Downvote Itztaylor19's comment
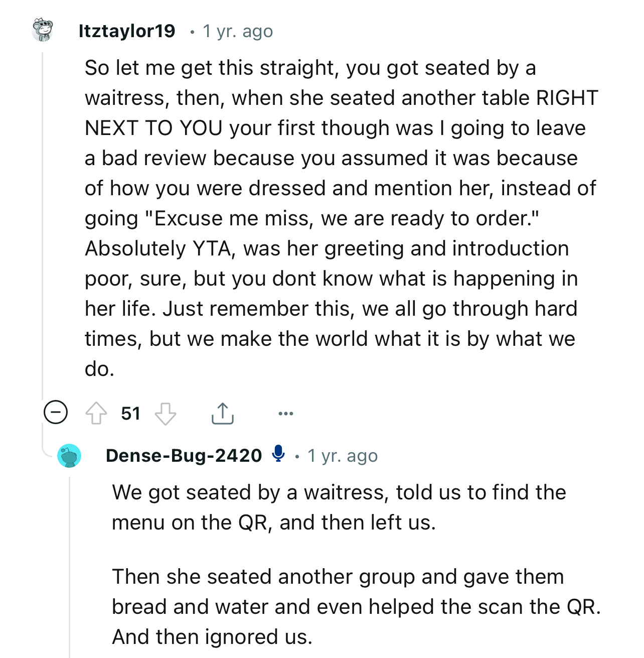 [165, 414]
